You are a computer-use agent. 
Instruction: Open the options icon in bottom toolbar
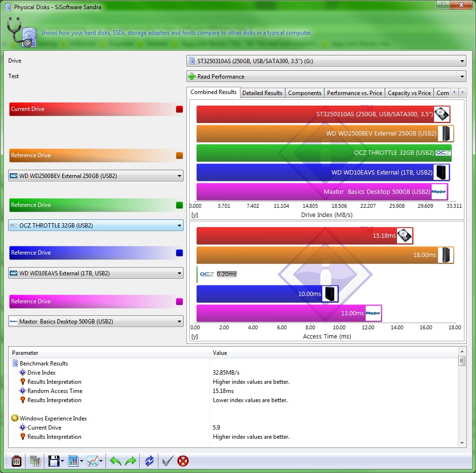(x=16, y=461)
